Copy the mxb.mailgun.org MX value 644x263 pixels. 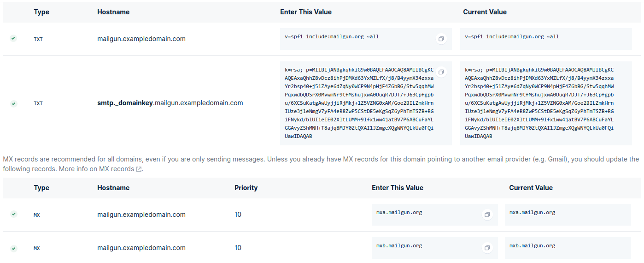coord(487,248)
